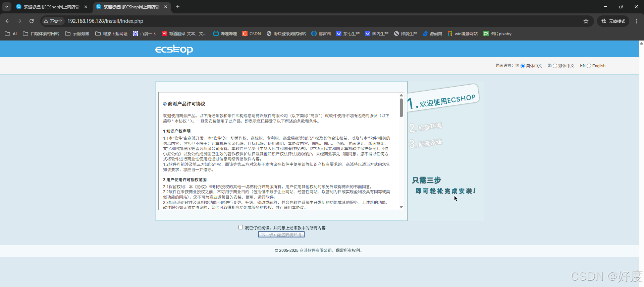Restore down the browser window
The image size is (644, 287).
621,7
